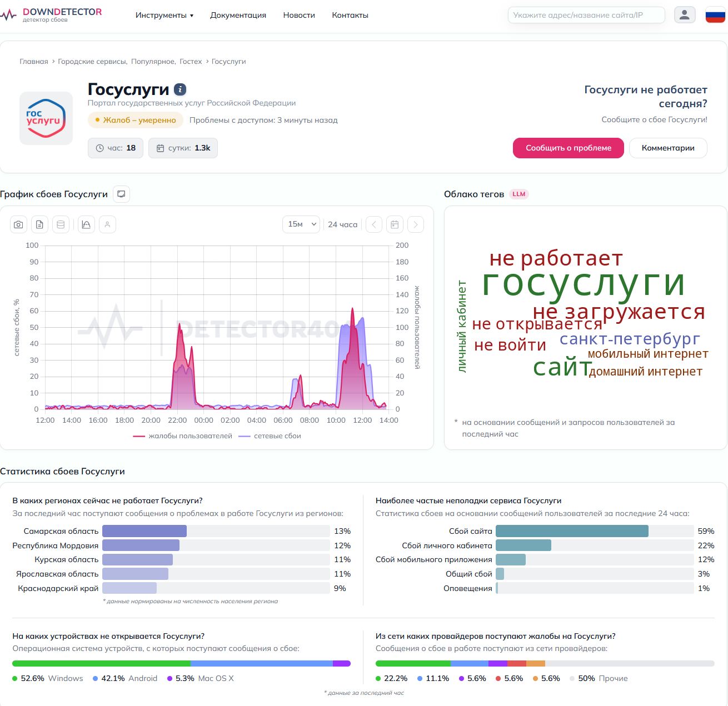Toggle 'жалобы пользователей' series in legend
Screen dimensions: 728x706
[183, 436]
